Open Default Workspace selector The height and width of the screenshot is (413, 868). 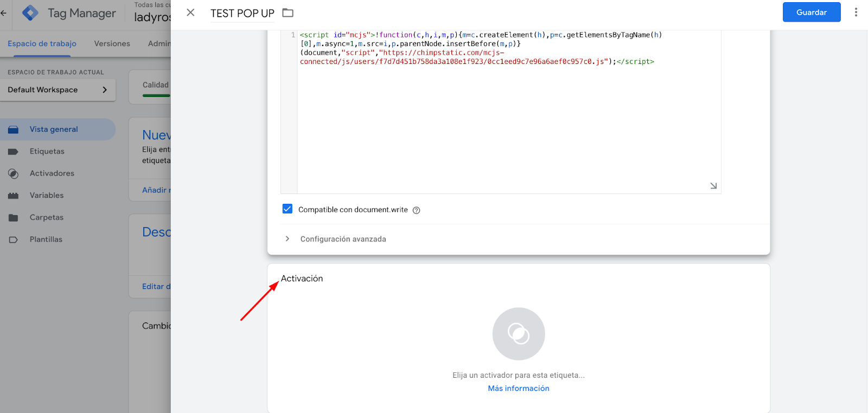[58, 90]
